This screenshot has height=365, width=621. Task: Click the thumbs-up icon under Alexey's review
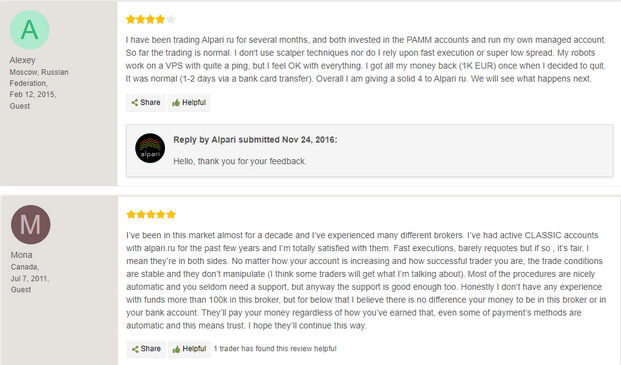pos(176,103)
